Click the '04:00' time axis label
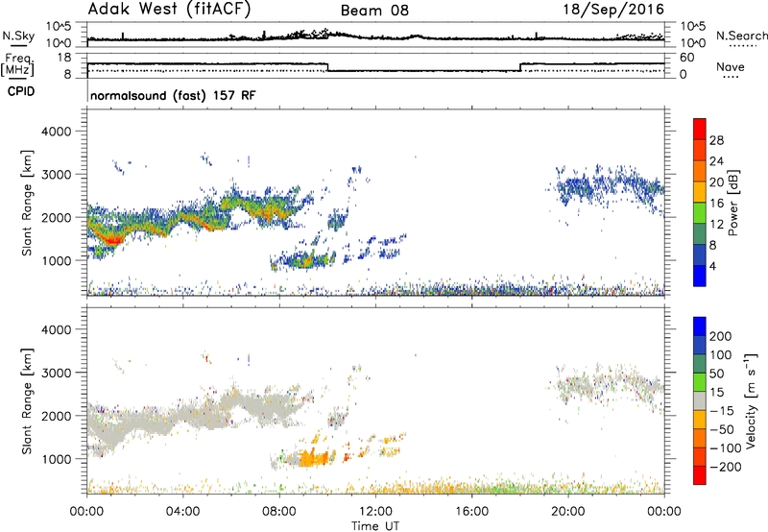768x532 pixels. (183, 512)
